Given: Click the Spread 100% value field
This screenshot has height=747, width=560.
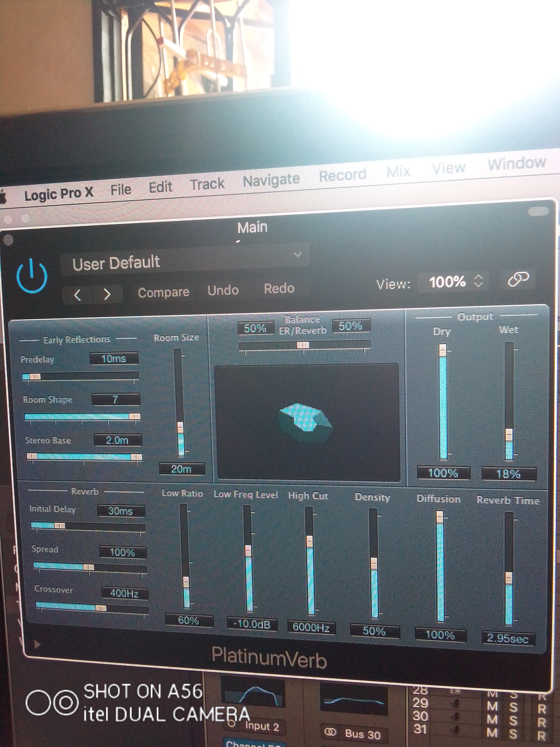Looking at the screenshot, I should coord(123,552).
